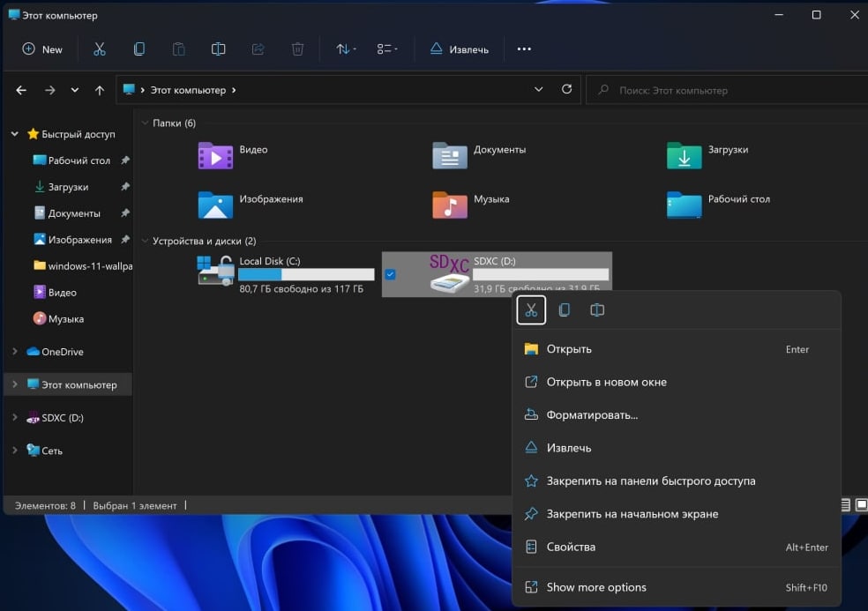Viewport: 868px width, 611px height.
Task: Select the Сеть network icon in sidebar
Action: 34,450
